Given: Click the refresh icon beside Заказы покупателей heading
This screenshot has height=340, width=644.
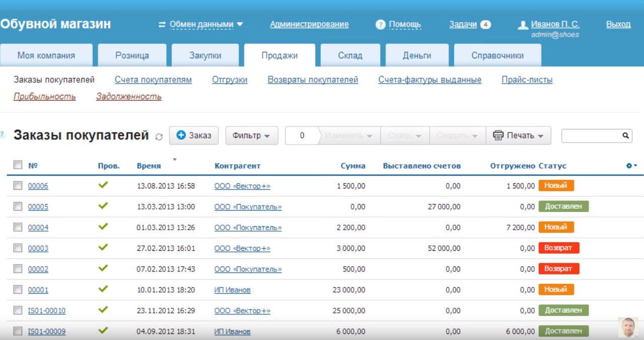Looking at the screenshot, I should pyautogui.click(x=159, y=137).
